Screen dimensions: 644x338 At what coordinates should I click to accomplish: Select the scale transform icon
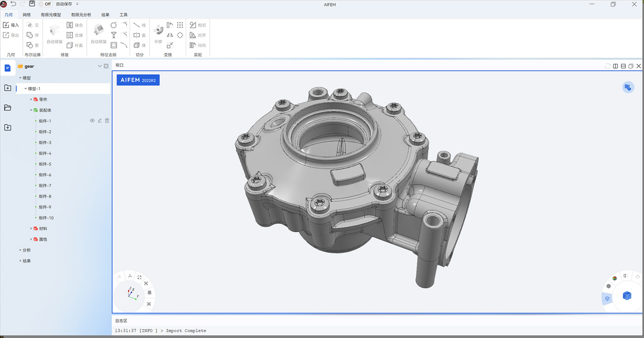[170, 45]
